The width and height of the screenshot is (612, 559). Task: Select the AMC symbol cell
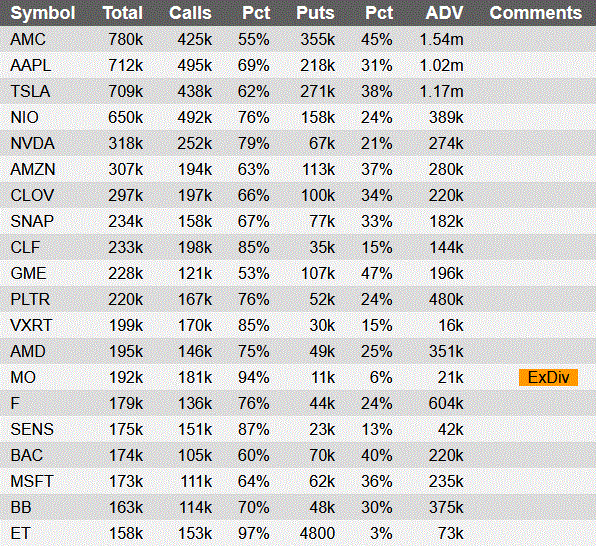[28, 39]
